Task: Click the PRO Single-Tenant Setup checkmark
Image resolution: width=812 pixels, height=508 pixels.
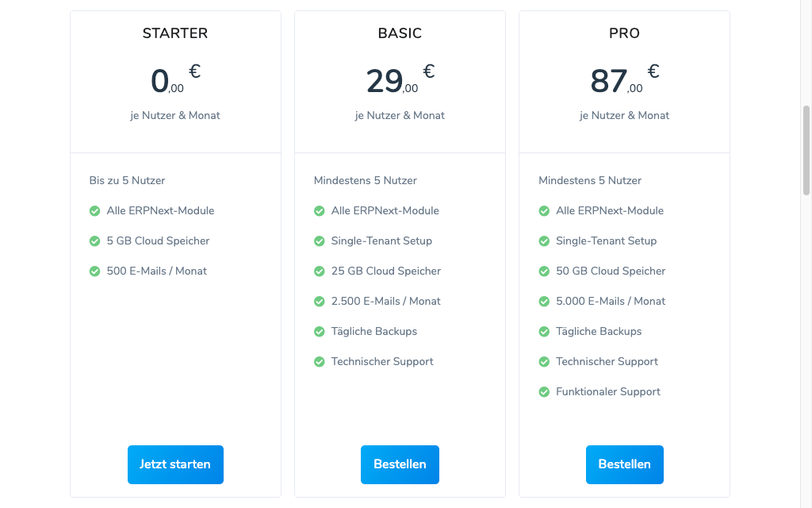Action: pos(544,241)
